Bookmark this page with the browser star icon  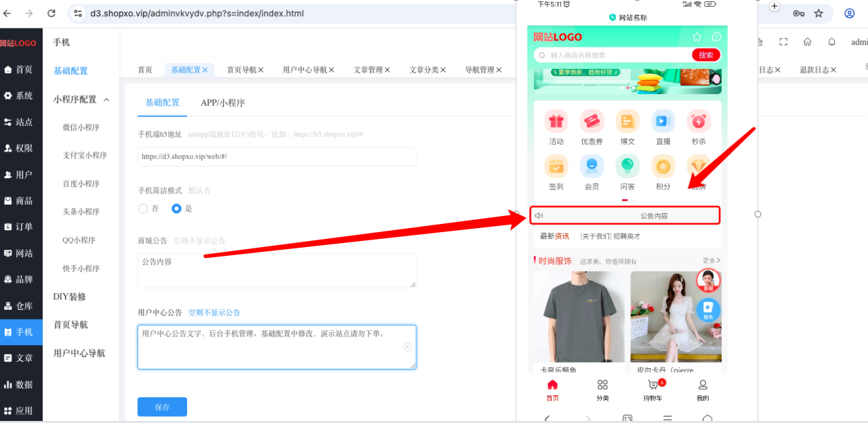[819, 14]
